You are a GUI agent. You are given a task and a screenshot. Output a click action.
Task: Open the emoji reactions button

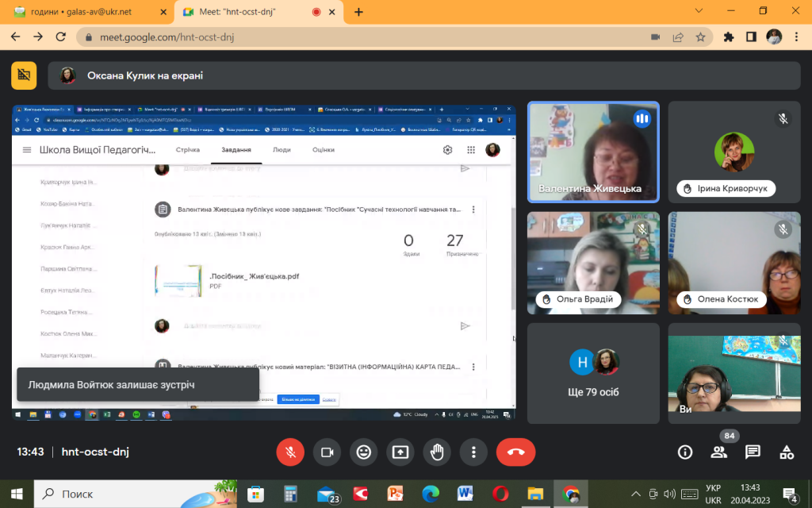363,452
